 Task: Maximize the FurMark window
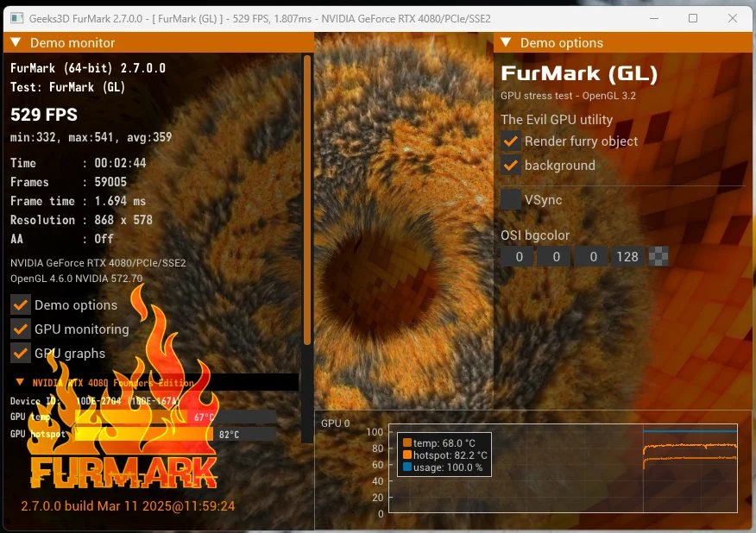coord(693,18)
